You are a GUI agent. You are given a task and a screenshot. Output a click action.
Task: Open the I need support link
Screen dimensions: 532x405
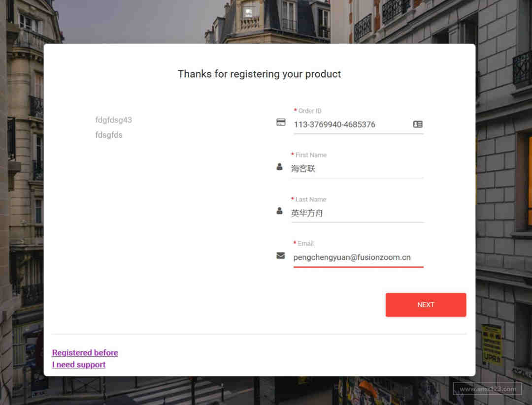tap(79, 365)
